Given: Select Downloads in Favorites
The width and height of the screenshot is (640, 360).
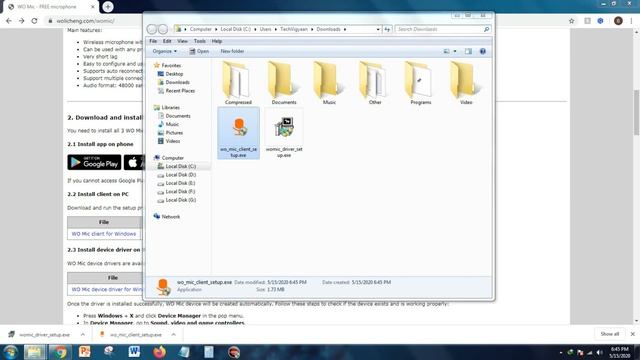Looking at the screenshot, I should coord(173,82).
